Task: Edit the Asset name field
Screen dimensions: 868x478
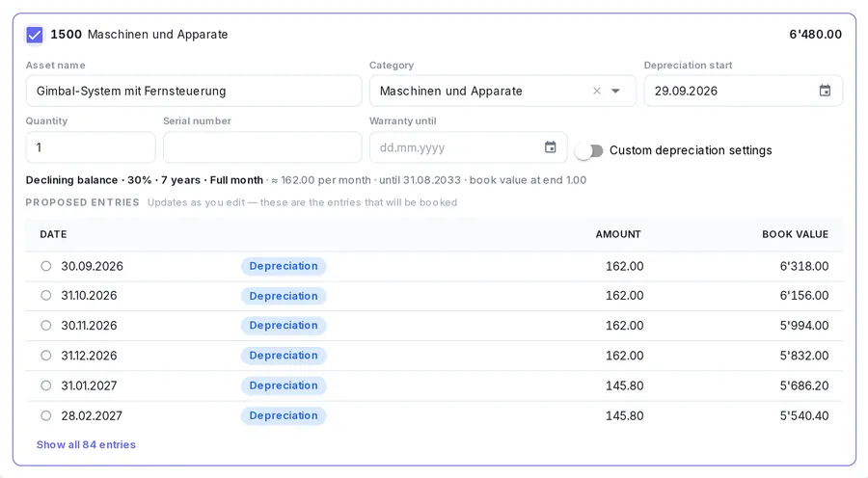Action: (x=194, y=91)
